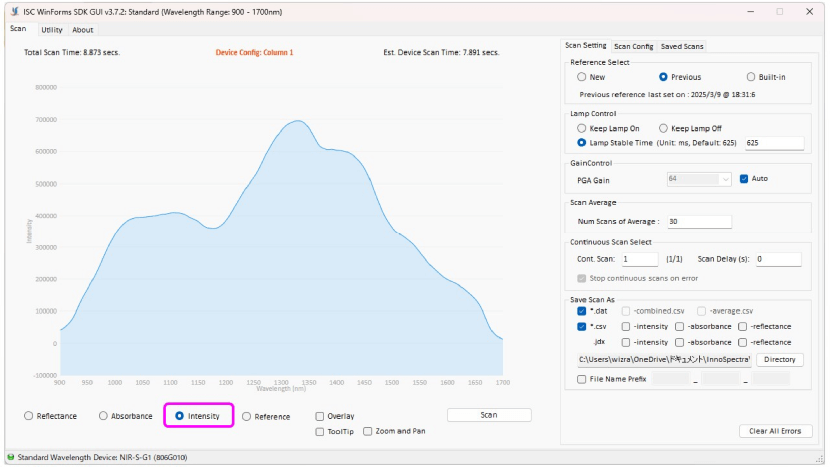Enable the Overlay checkbox
The height and width of the screenshot is (467, 830).
[320, 416]
